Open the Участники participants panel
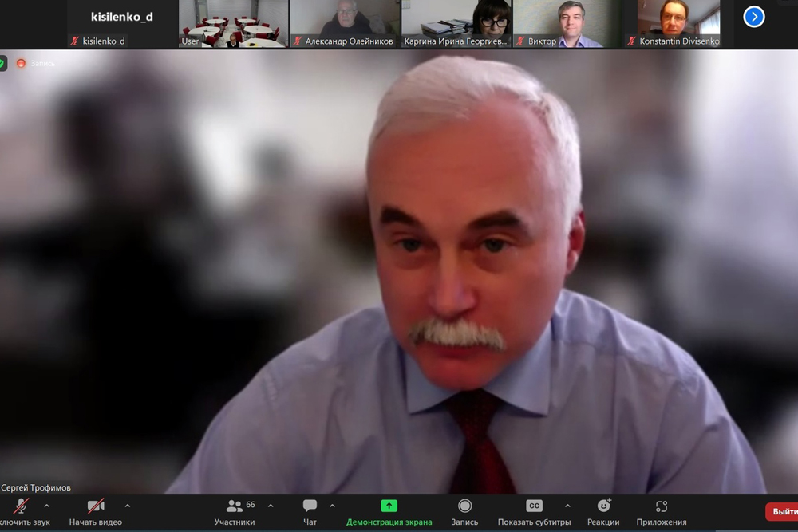Image resolution: width=798 pixels, height=532 pixels. click(x=235, y=512)
